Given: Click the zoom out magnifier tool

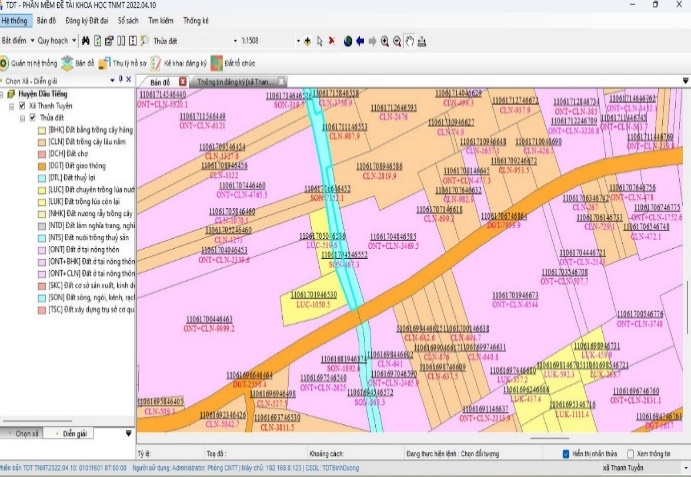Looking at the screenshot, I should [x=398, y=41].
